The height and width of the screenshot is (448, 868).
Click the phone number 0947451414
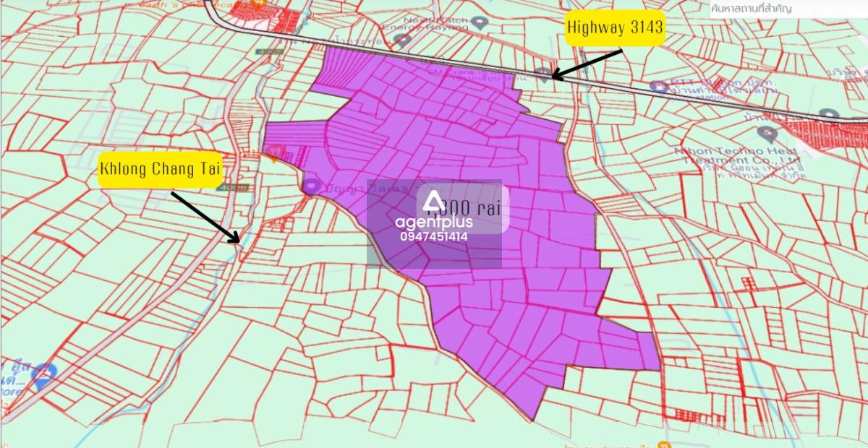click(x=433, y=236)
